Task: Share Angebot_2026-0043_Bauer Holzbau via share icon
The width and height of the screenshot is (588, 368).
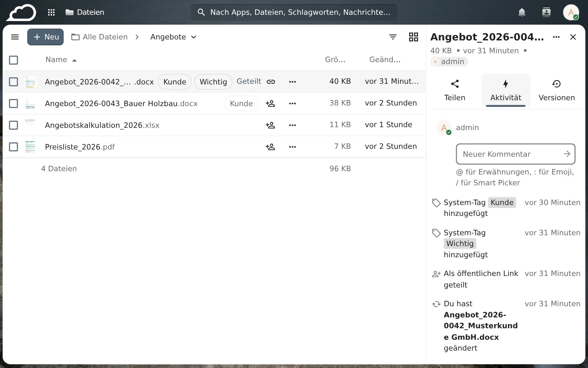Action: pos(270,103)
